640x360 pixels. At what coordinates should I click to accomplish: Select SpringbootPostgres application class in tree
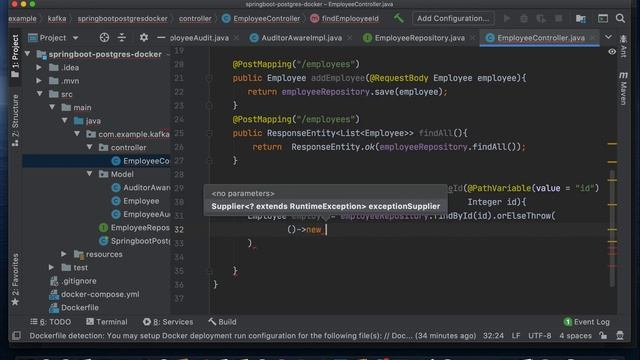pyautogui.click(x=134, y=241)
